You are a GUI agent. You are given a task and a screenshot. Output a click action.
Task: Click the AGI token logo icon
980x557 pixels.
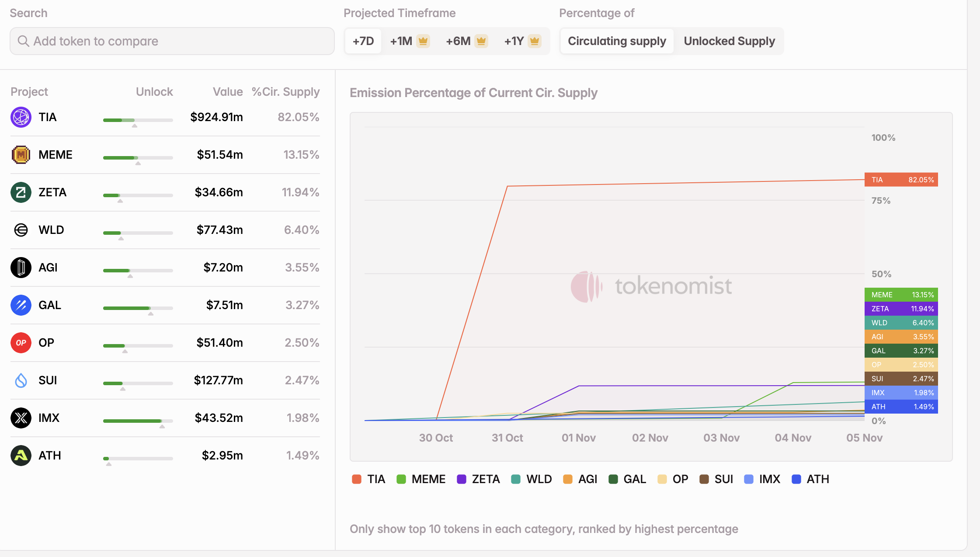tap(21, 268)
